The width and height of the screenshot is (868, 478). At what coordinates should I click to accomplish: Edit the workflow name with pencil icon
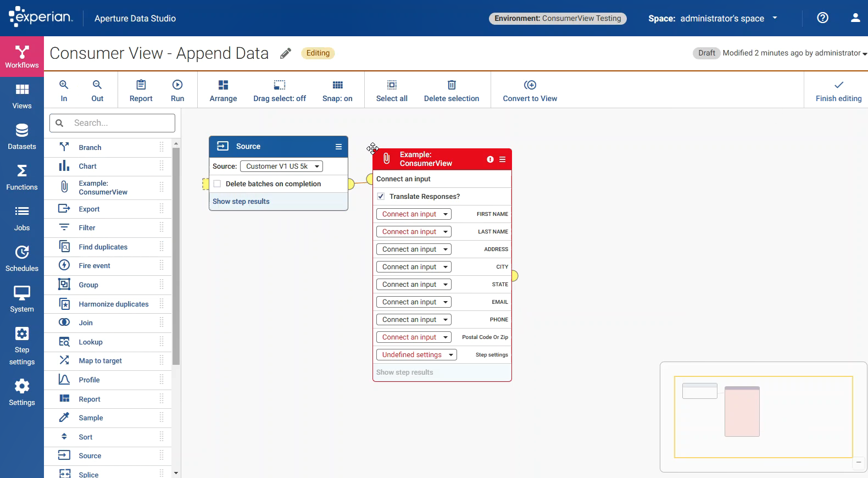point(286,53)
